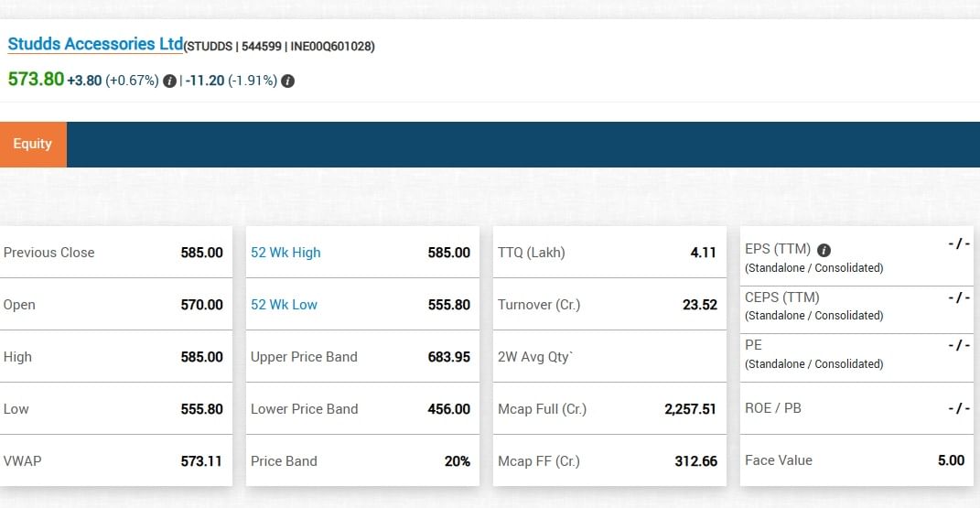980x508 pixels.
Task: Click the CEPS (TTM) label
Action: pos(782,297)
